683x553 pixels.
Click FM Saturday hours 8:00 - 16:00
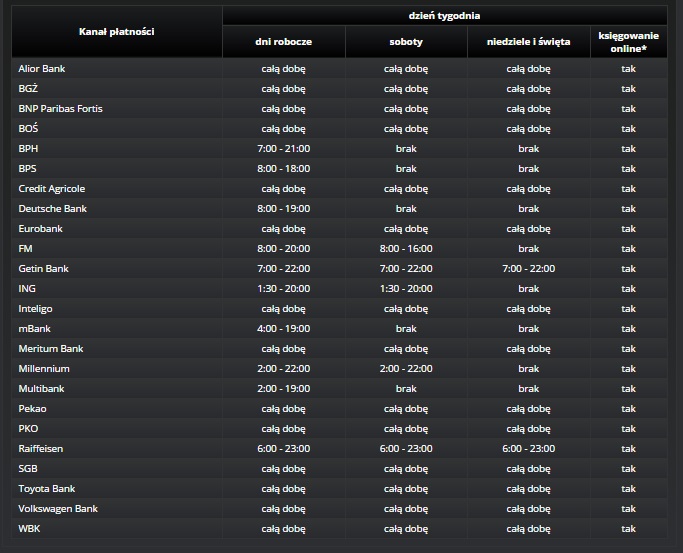[406, 248]
